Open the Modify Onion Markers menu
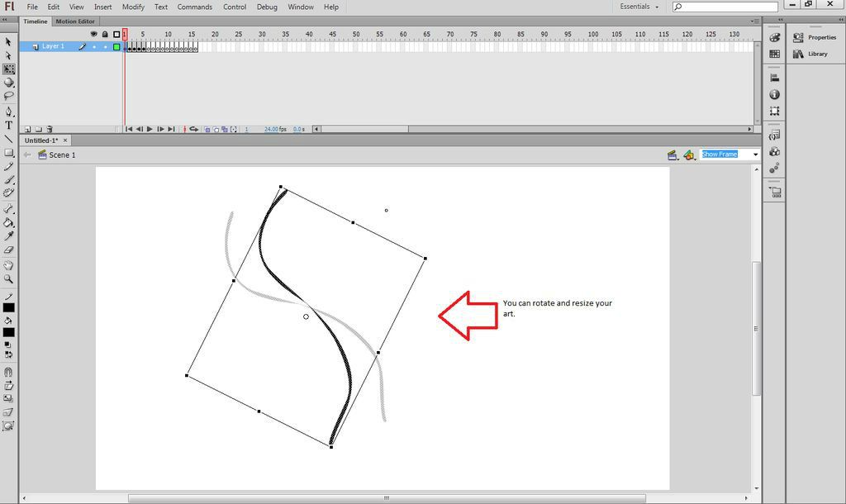This screenshot has width=846, height=504. coord(234,130)
